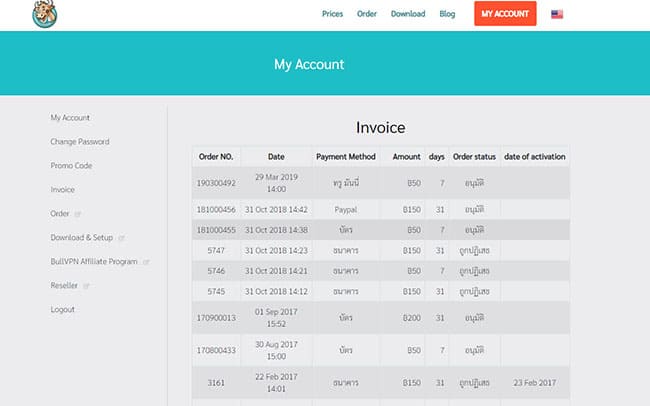Click the date of activation column header
The image size is (650, 406).
[535, 157]
